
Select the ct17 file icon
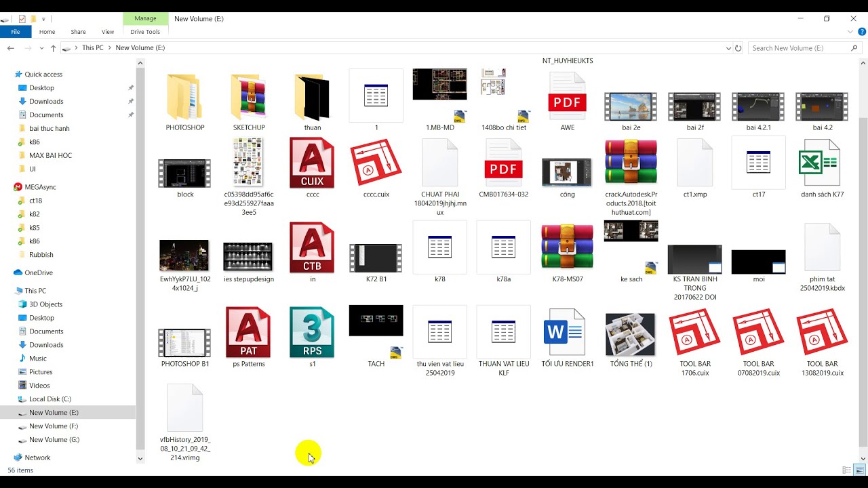click(759, 163)
